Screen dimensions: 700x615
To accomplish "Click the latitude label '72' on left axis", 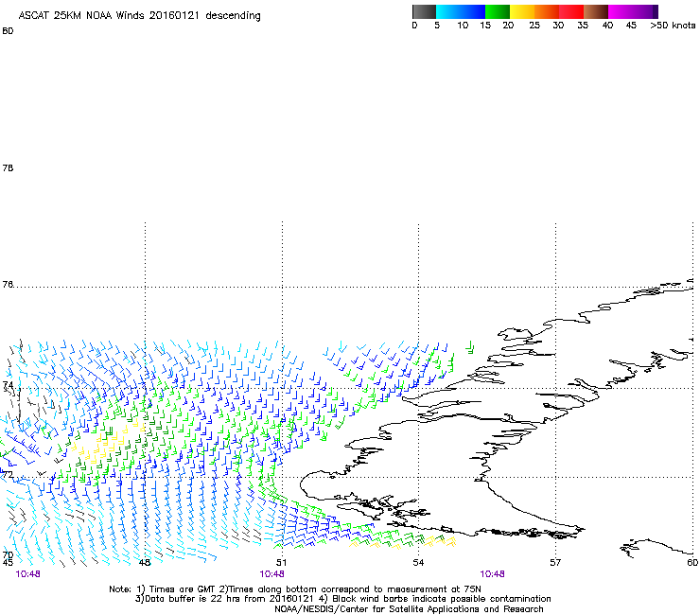I will [x=8, y=474].
